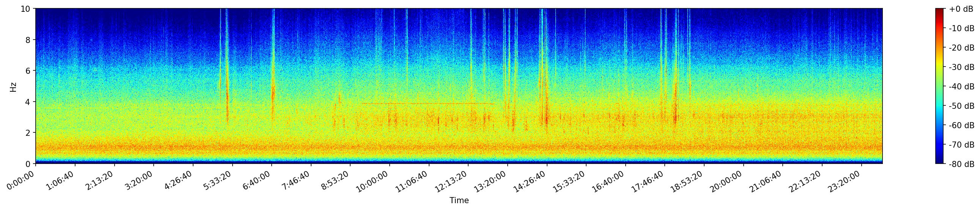Click the "Time" x-axis label
The width and height of the screenshot is (980, 210).
[x=459, y=200]
